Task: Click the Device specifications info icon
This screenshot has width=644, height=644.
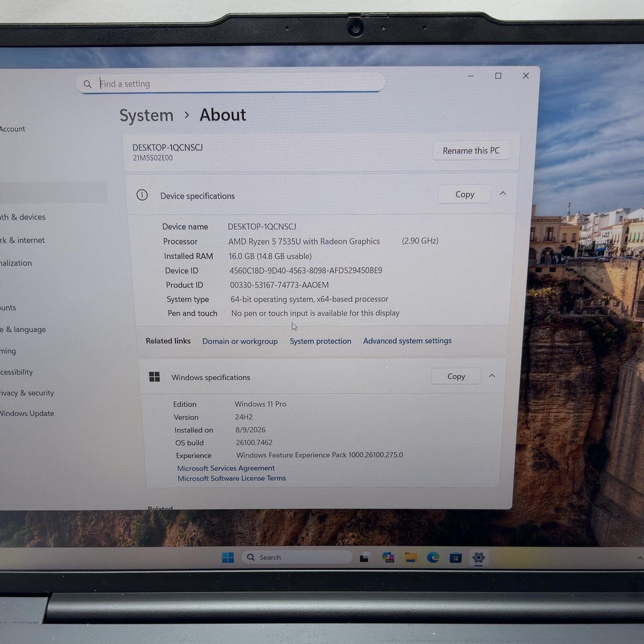Action: [142, 195]
